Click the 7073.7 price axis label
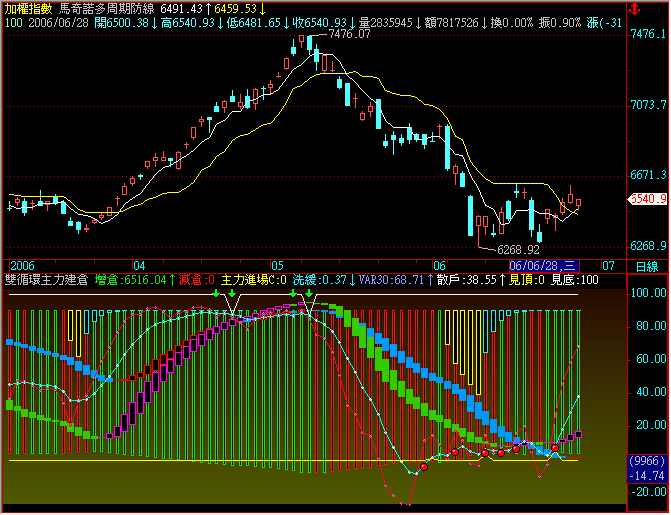Image resolution: width=671 pixels, height=515 pixels. click(648, 105)
